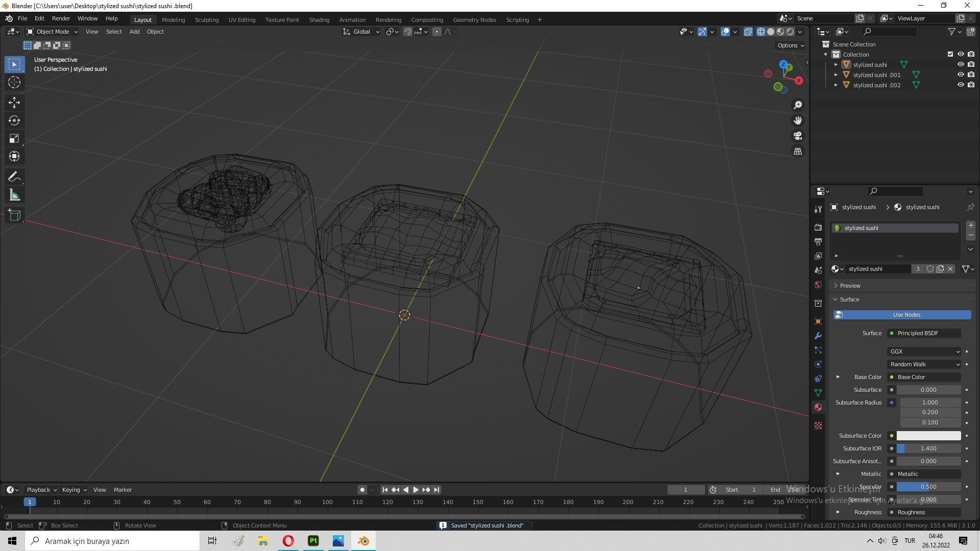Pin the properties editor context
The height and width of the screenshot is (551, 980).
(x=970, y=207)
